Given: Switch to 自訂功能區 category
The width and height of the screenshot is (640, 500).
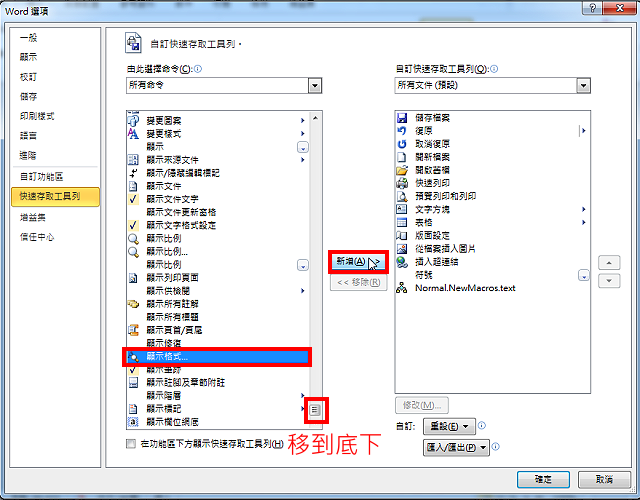Looking at the screenshot, I should click(42, 177).
